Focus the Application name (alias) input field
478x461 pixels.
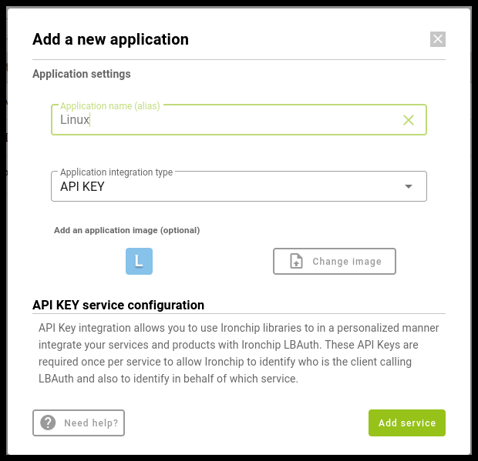coord(239,120)
